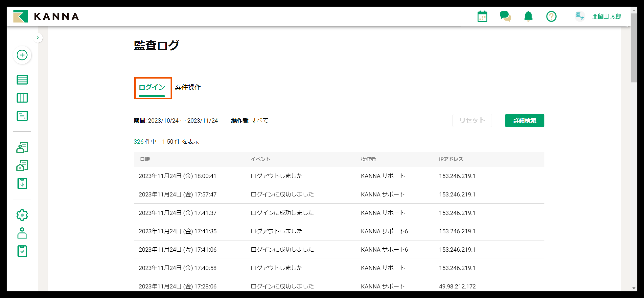Click the 日時 column header
Screen dimensions: 644x298
click(145, 159)
